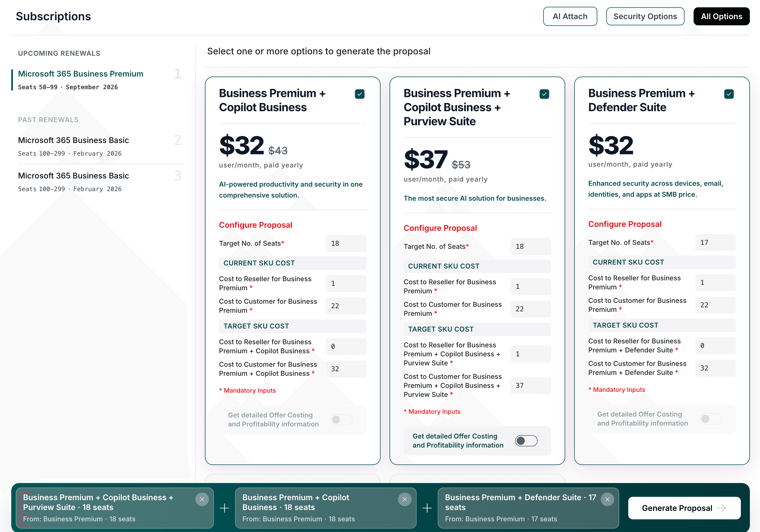Click 'PAST RENEWALS' section label
Image resolution: width=760 pixels, height=532 pixels.
click(48, 120)
